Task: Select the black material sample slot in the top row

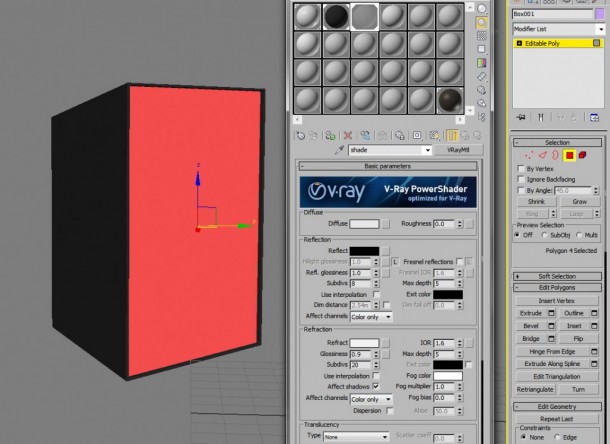Action: (x=336, y=16)
